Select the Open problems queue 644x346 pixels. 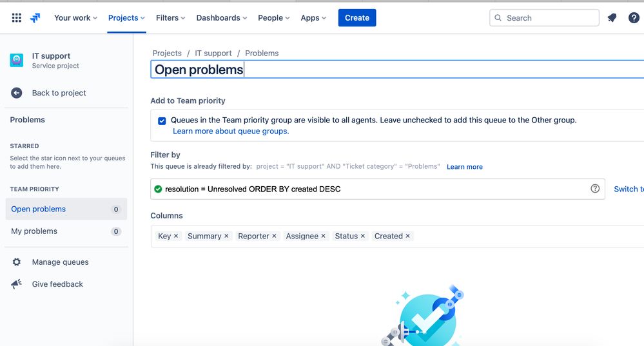(x=66, y=209)
